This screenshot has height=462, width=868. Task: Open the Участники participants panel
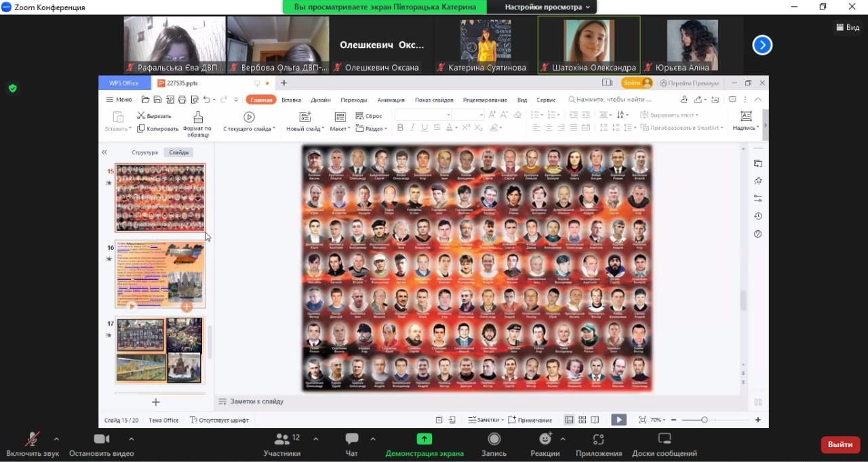(282, 440)
